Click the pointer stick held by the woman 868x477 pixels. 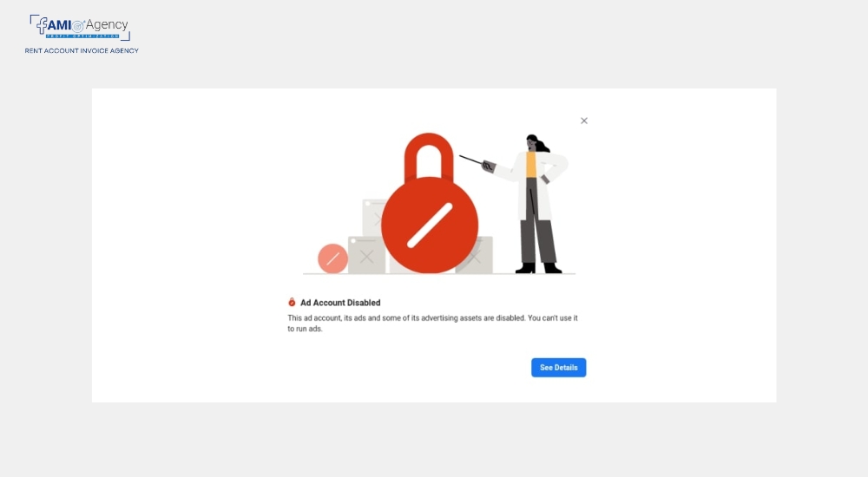(471, 160)
